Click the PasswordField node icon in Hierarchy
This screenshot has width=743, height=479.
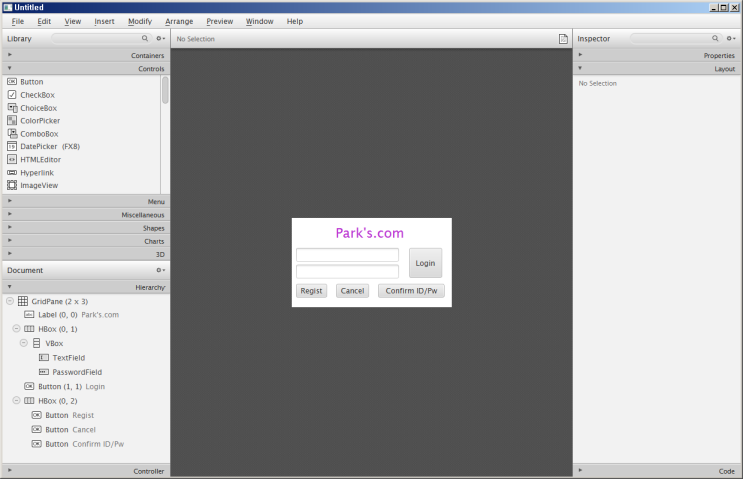44,371
